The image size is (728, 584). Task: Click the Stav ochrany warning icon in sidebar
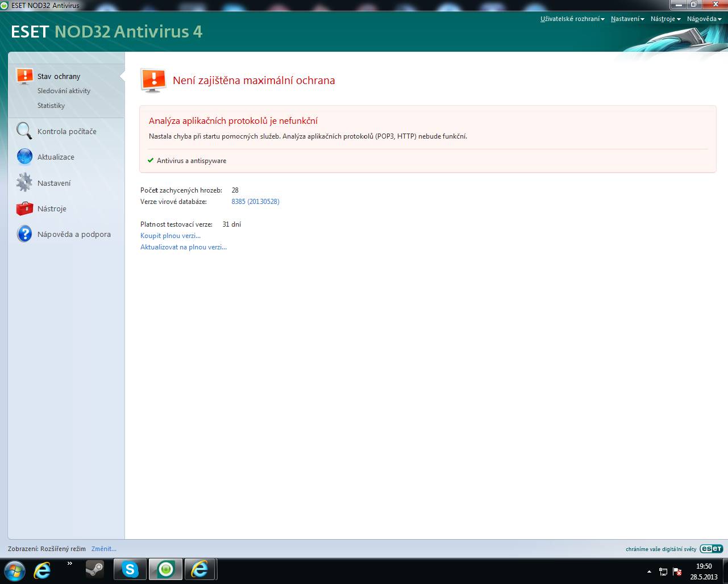pos(24,76)
